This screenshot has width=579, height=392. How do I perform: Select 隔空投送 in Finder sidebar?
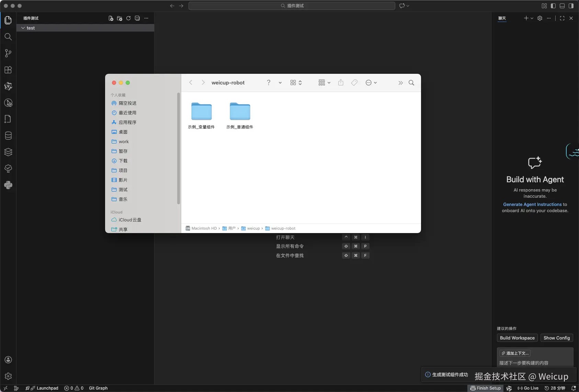pos(124,103)
